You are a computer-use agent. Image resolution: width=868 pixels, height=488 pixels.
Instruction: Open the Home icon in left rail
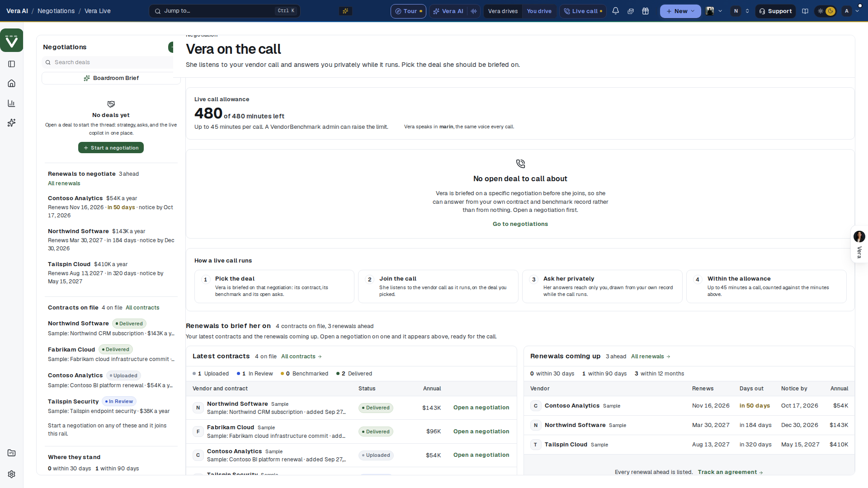(12, 84)
